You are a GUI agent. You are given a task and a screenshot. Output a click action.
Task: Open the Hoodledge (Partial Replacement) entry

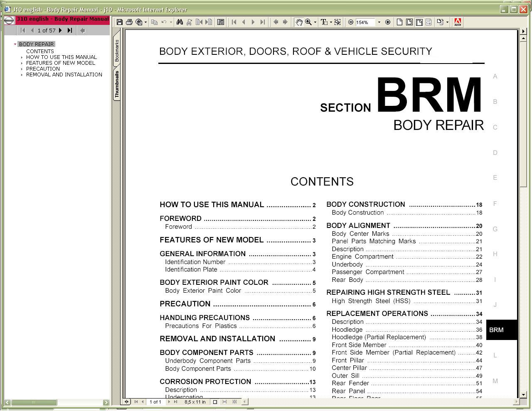[407, 338]
